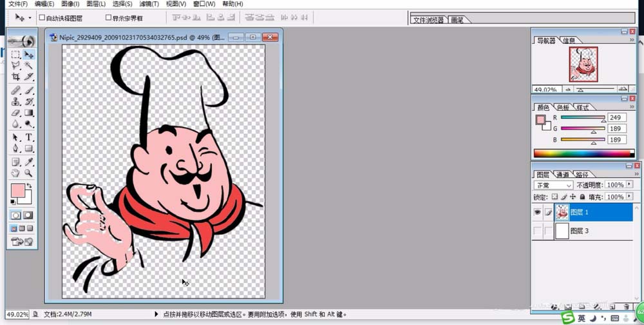The image size is (644, 325).
Task: Select the Hand tool
Action: coord(15,173)
